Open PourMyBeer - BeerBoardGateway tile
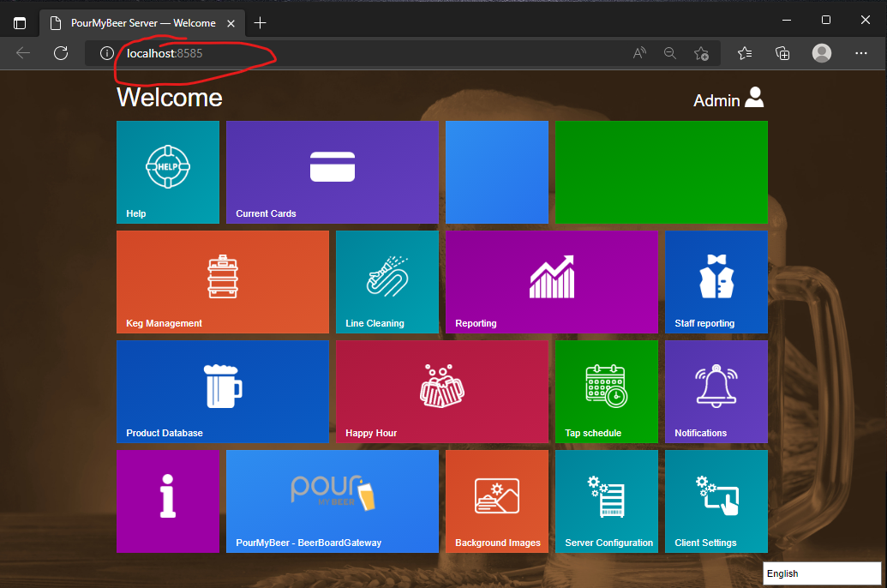The width and height of the screenshot is (887, 588). coord(332,501)
